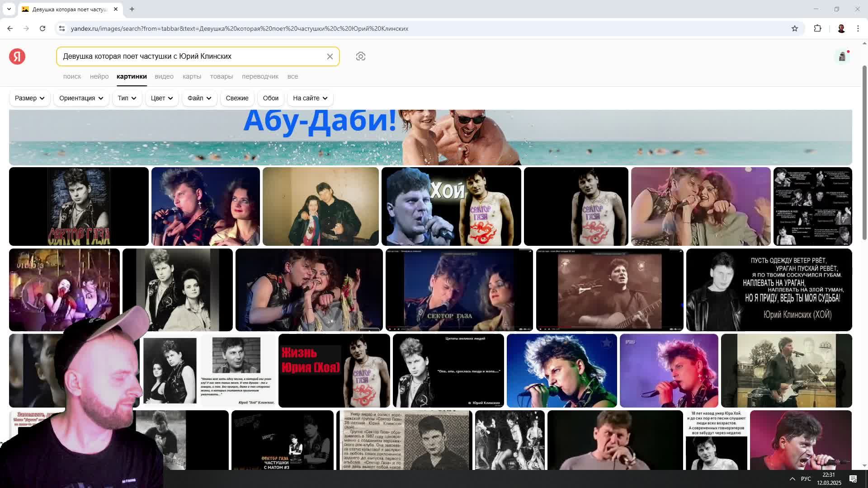Open Windows notification center
The image size is (868, 488).
[x=853, y=479]
